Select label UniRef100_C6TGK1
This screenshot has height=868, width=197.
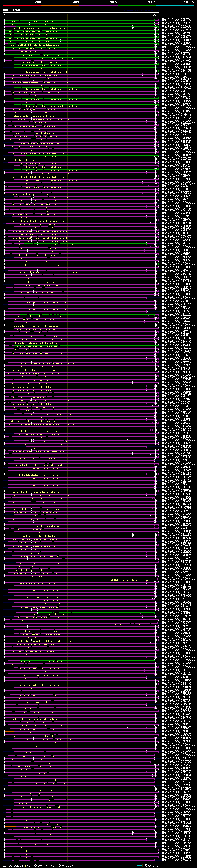177,98
